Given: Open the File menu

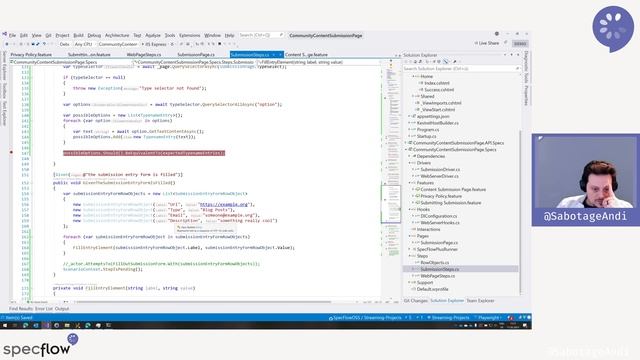Looking at the screenshot, I should (x=12, y=36).
